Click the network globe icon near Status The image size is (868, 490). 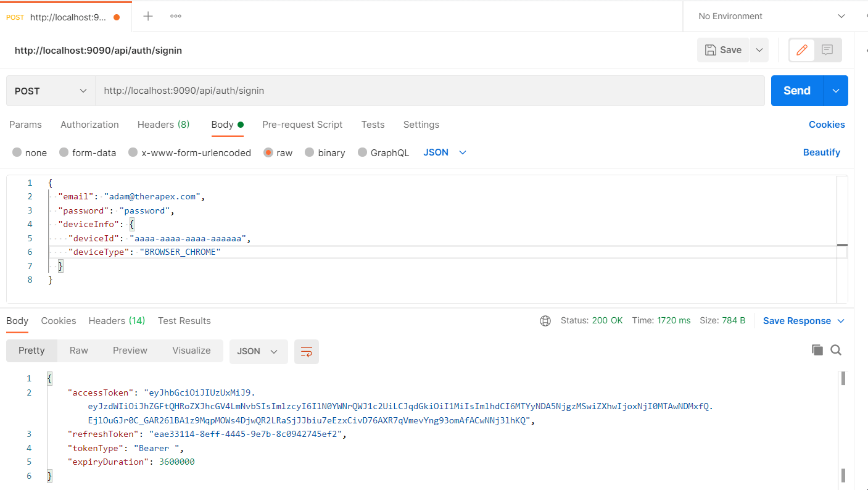pyautogui.click(x=545, y=320)
